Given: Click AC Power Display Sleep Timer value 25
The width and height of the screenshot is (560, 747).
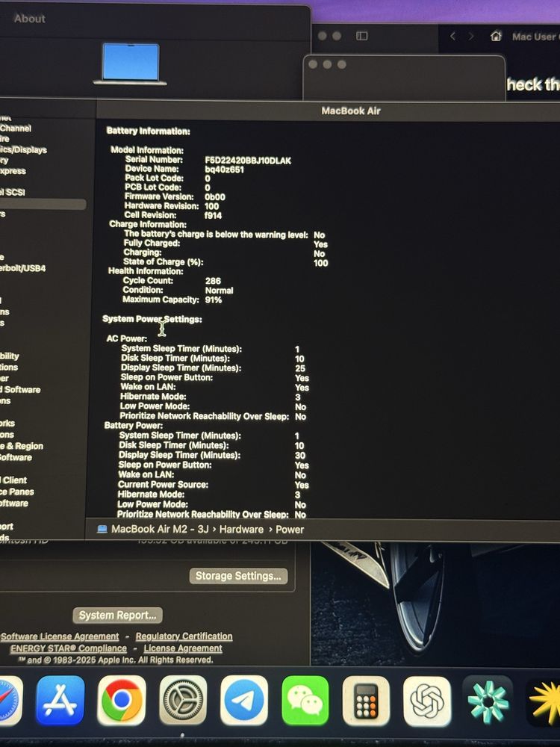Looking at the screenshot, I should pyautogui.click(x=300, y=369).
